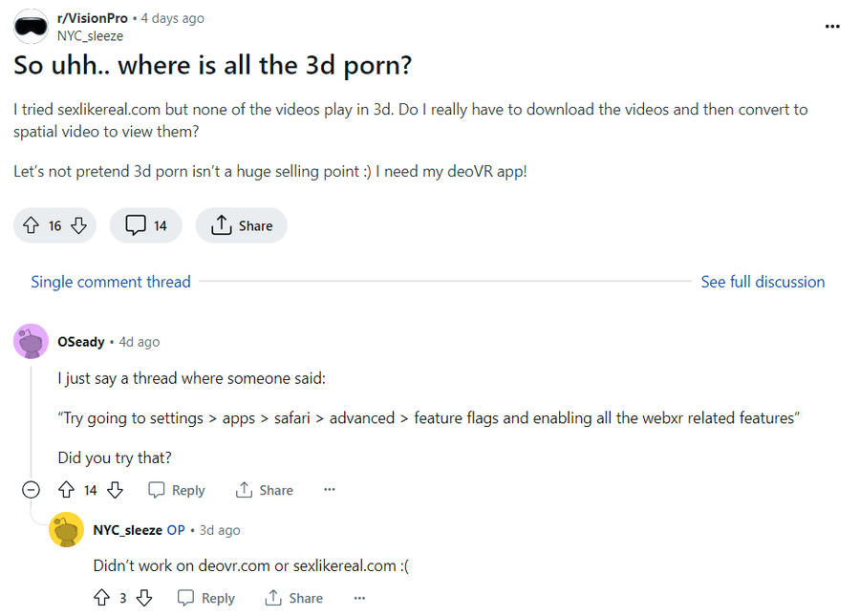Upvote OSeady's comment
This screenshot has width=860, height=616.
pyautogui.click(x=66, y=490)
